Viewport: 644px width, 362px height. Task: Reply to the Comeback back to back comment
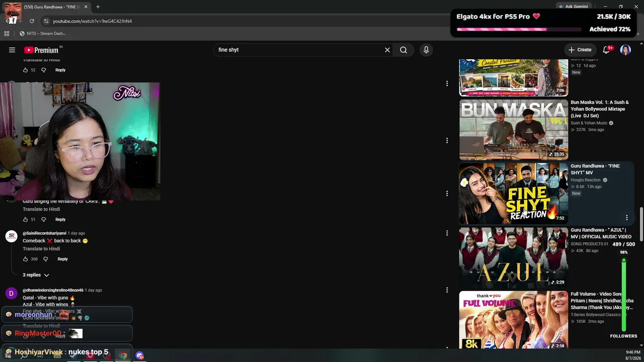coord(62,259)
